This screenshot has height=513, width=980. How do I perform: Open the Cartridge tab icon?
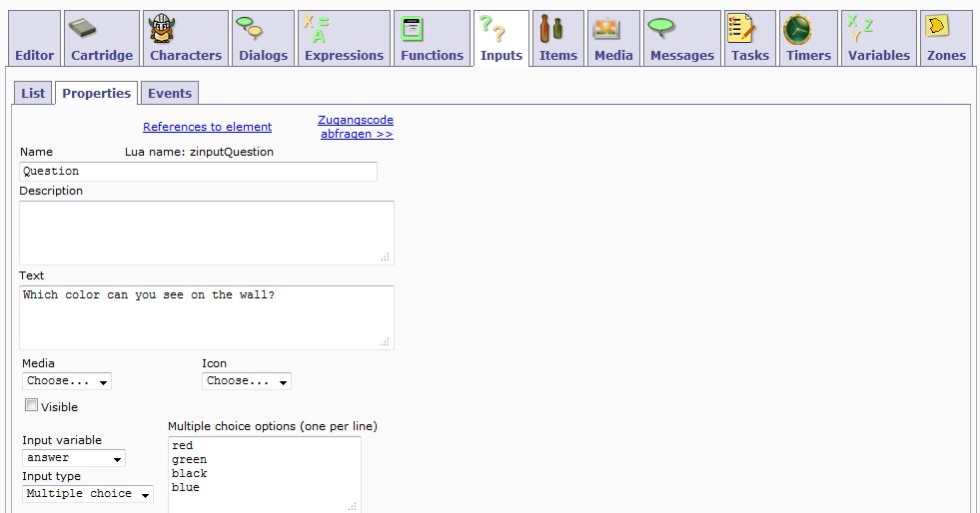pyautogui.click(x=84, y=30)
